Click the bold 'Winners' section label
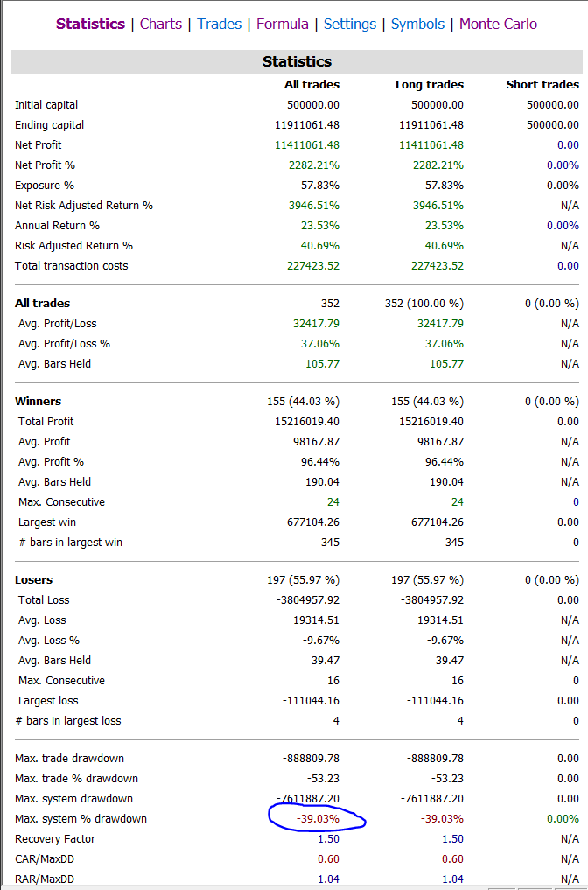Screen dimensions: 588x890 [x=38, y=402]
